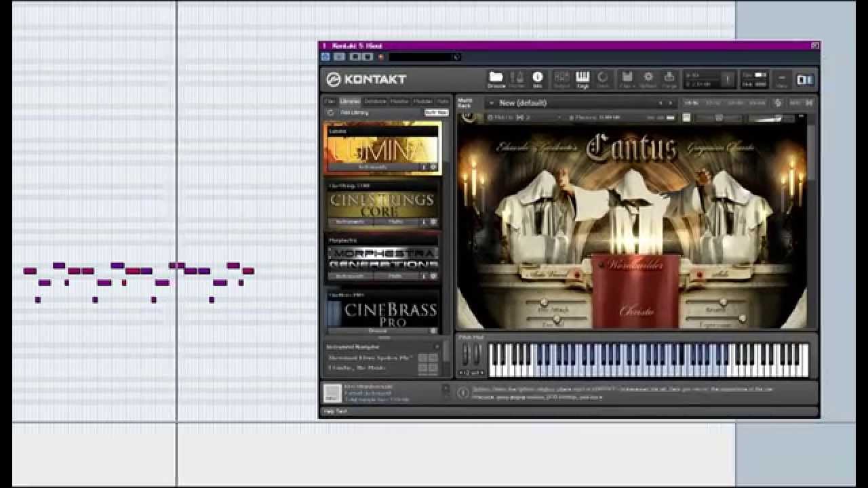The height and width of the screenshot is (488, 868).
Task: Toggle the on-screen Keyboard icon
Action: (583, 79)
